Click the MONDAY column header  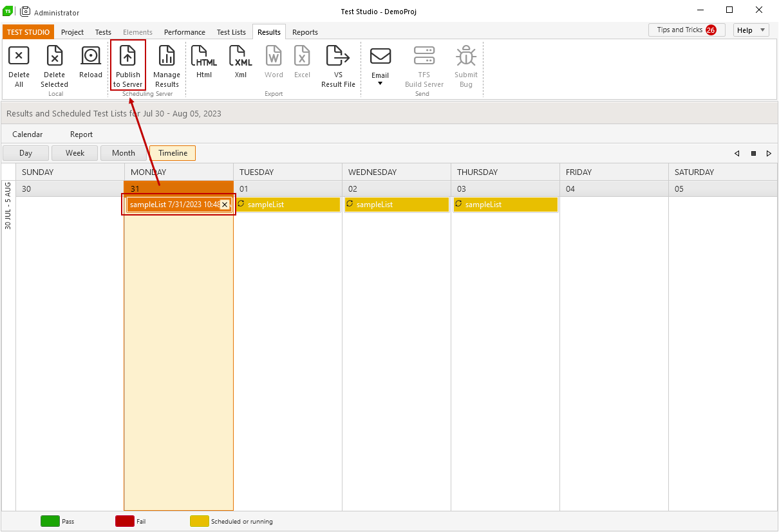178,172
